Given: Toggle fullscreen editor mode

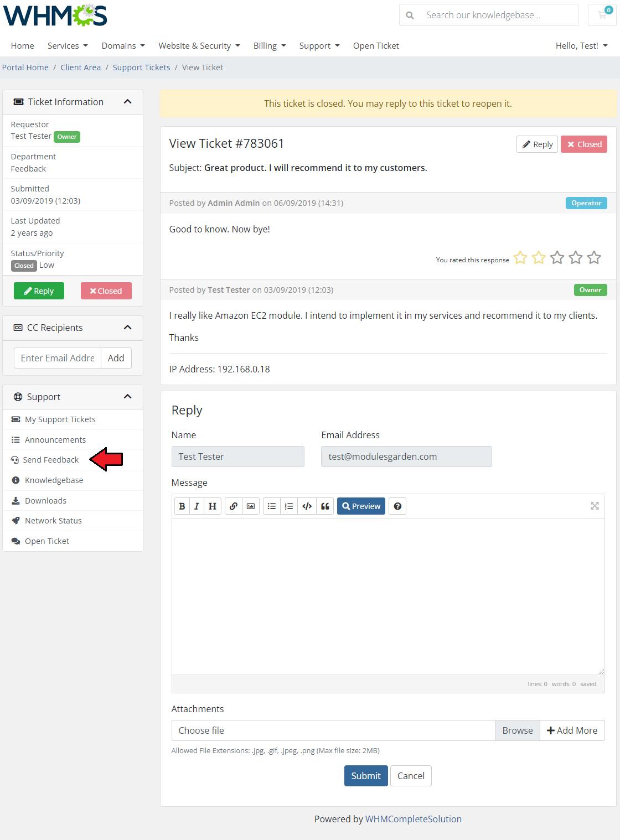Looking at the screenshot, I should [x=595, y=506].
